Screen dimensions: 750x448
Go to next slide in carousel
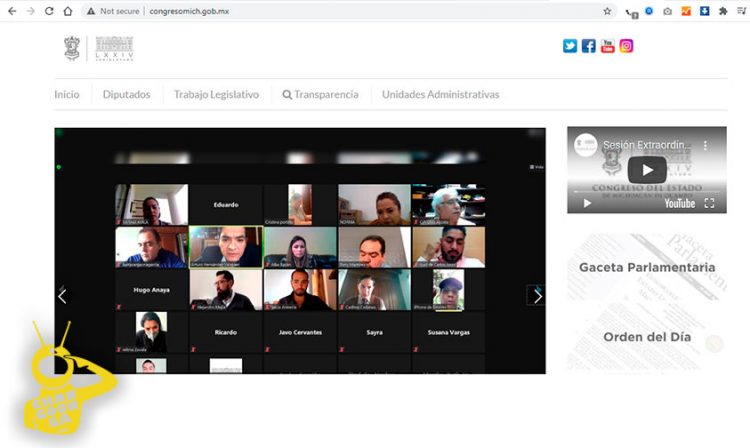[537, 296]
